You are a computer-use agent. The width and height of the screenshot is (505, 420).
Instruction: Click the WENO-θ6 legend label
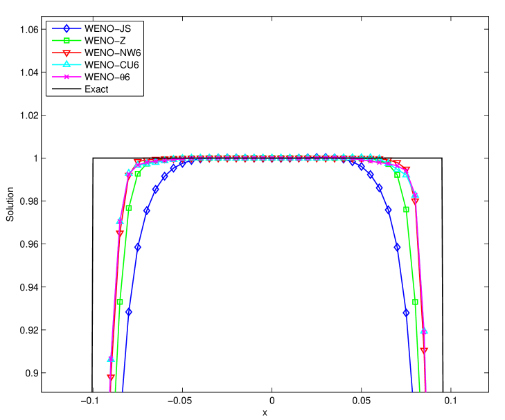click(x=107, y=77)
